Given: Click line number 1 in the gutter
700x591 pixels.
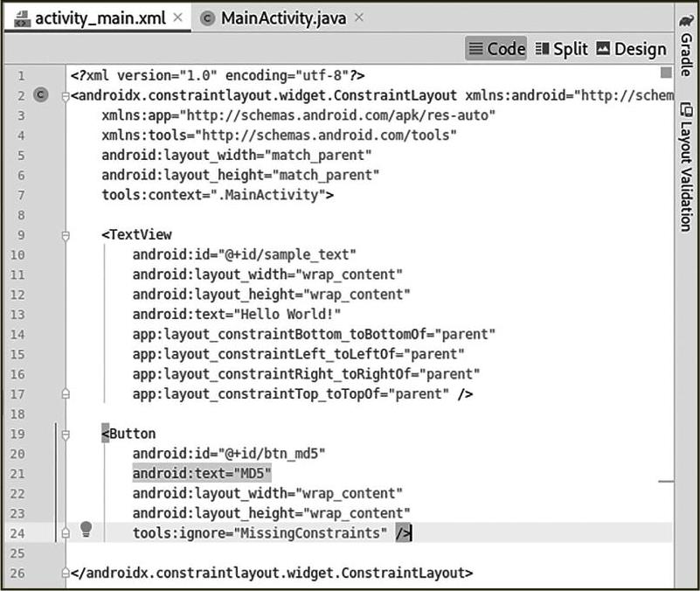Looking at the screenshot, I should [21, 76].
